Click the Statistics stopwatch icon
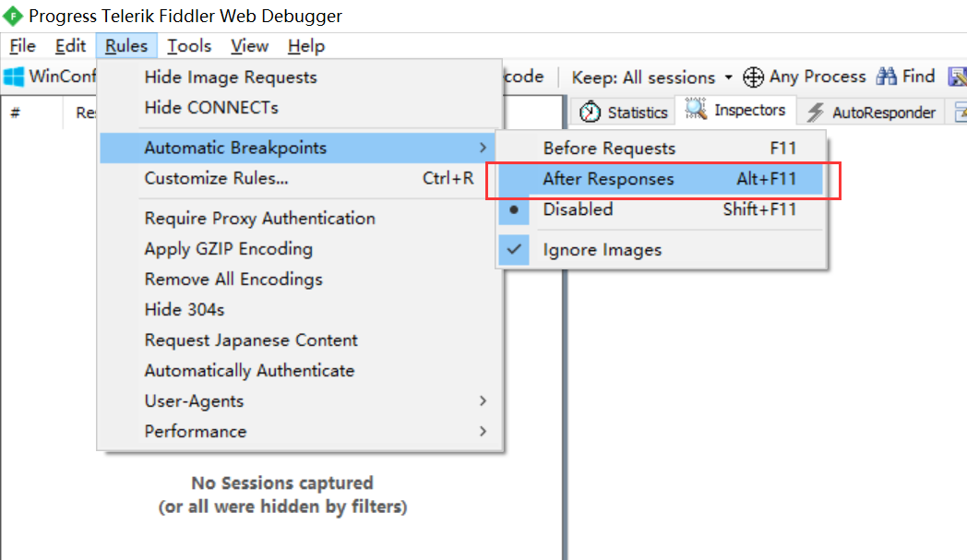 (x=590, y=112)
